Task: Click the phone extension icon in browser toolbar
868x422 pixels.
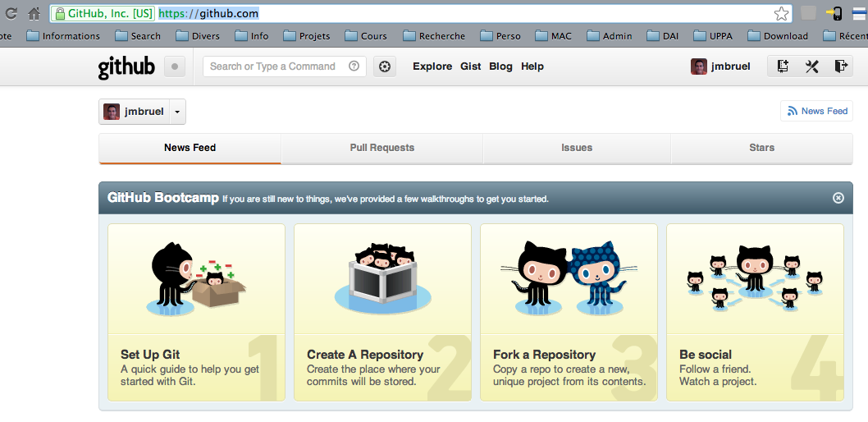Action: (x=834, y=13)
